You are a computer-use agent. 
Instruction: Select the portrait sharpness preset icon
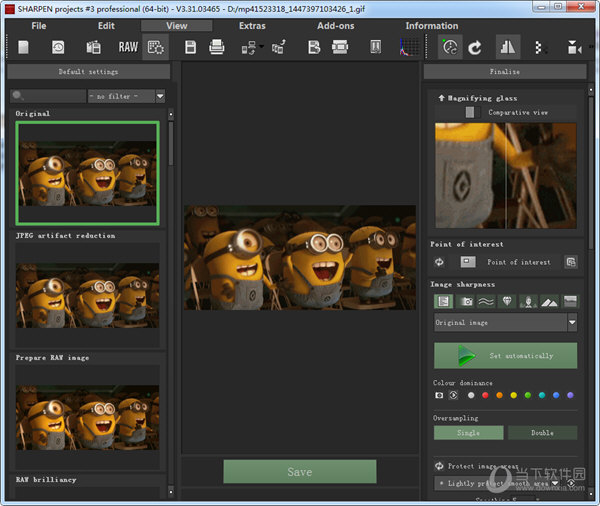click(x=528, y=302)
